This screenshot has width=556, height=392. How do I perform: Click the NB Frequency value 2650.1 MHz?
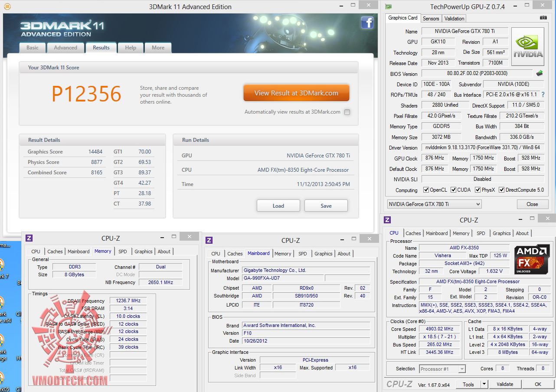point(160,282)
